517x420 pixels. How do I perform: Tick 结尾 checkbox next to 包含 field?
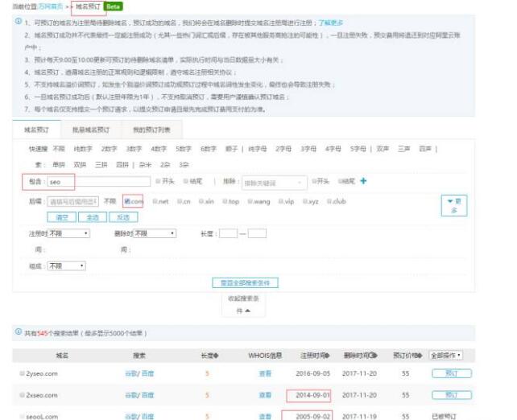[x=186, y=181]
